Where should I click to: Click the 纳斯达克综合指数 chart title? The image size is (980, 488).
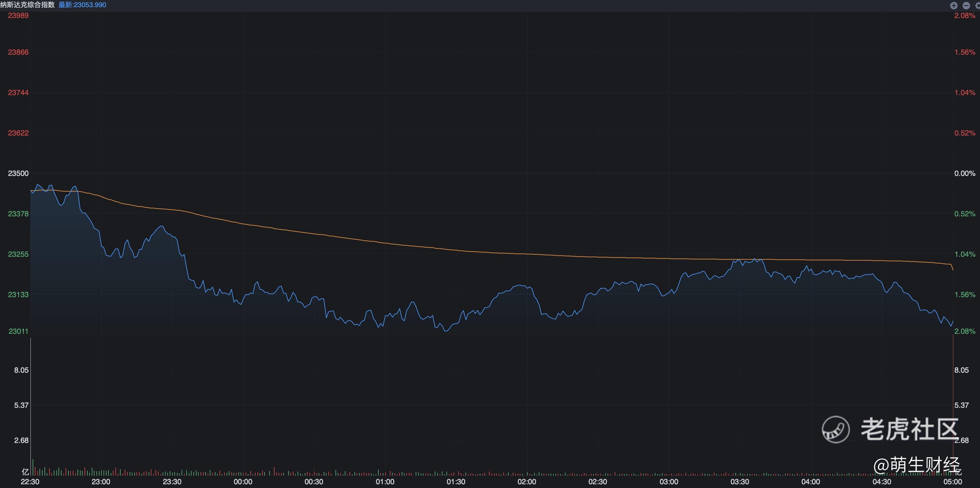(x=27, y=5)
